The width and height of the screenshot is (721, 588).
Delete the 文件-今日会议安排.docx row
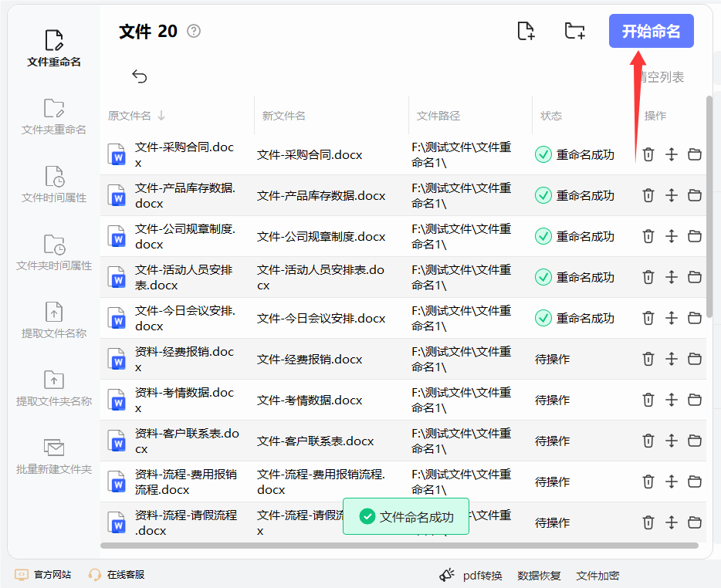click(x=648, y=318)
